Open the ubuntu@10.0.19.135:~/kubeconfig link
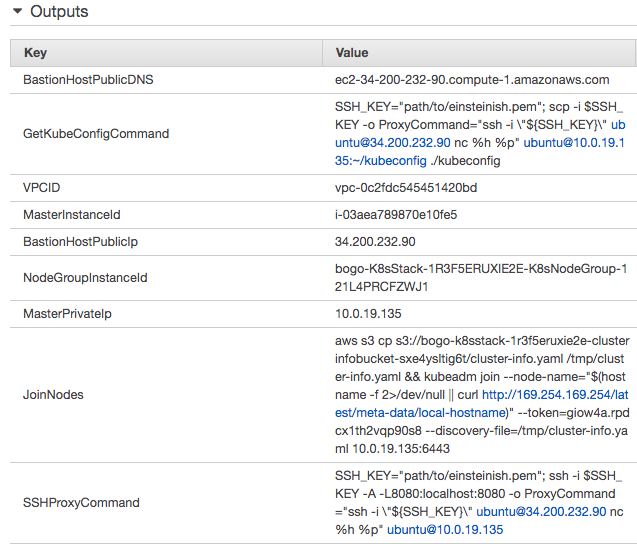This screenshot has height=554, width=637. coord(479,151)
